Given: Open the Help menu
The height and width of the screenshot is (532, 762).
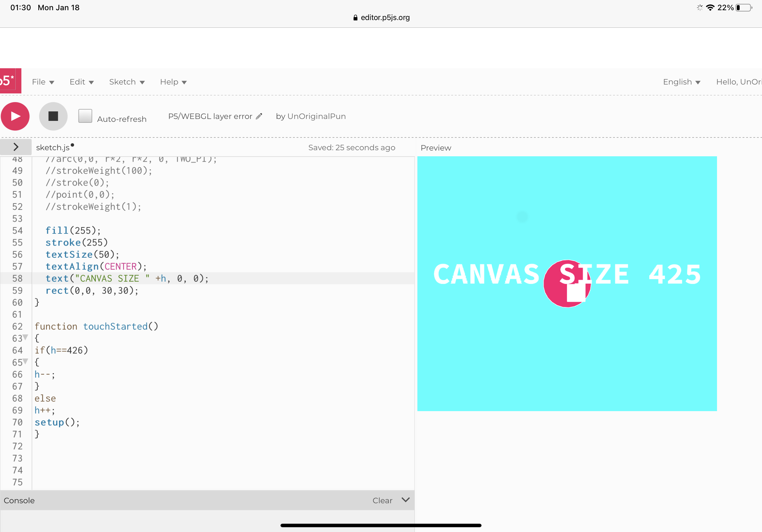Looking at the screenshot, I should pyautogui.click(x=173, y=82).
